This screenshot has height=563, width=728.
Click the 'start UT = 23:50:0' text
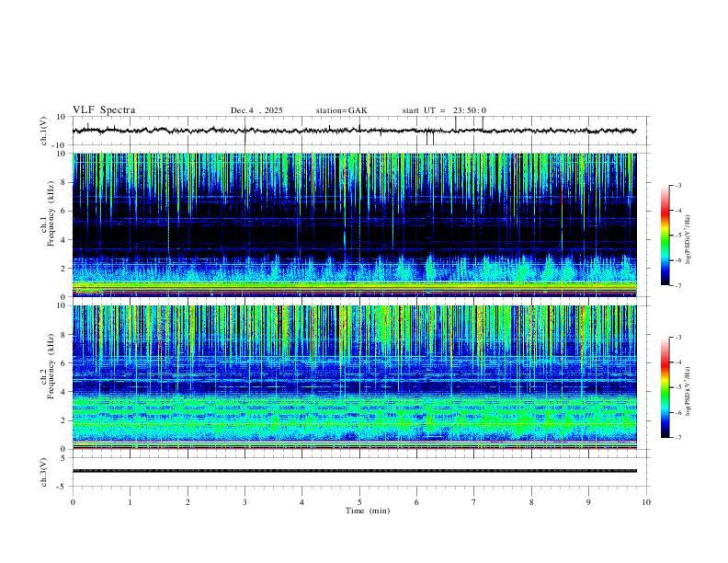pos(444,110)
